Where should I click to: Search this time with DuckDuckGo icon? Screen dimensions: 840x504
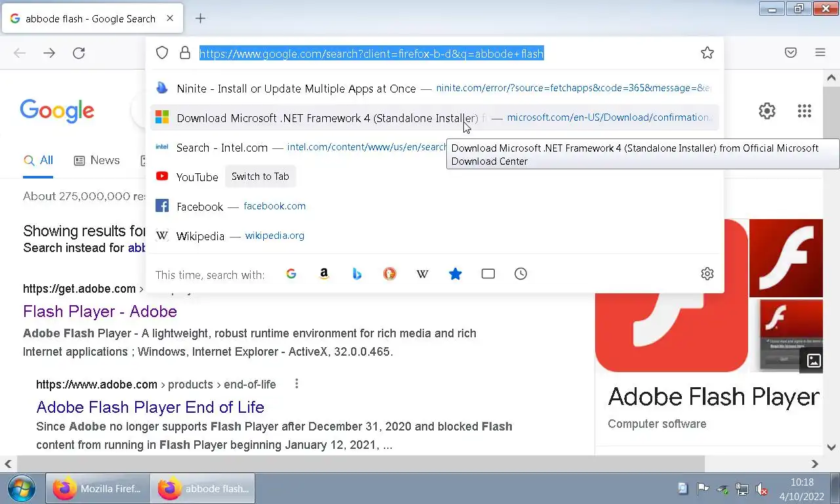point(390,274)
